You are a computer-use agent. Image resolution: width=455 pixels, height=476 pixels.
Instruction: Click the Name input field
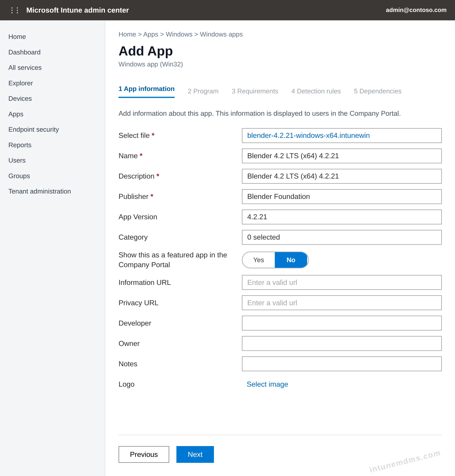[x=341, y=156]
